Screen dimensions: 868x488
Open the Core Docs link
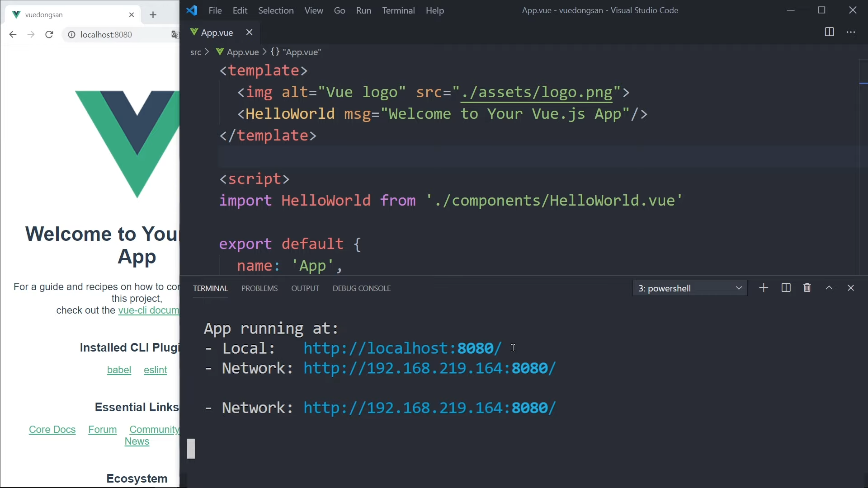52,430
